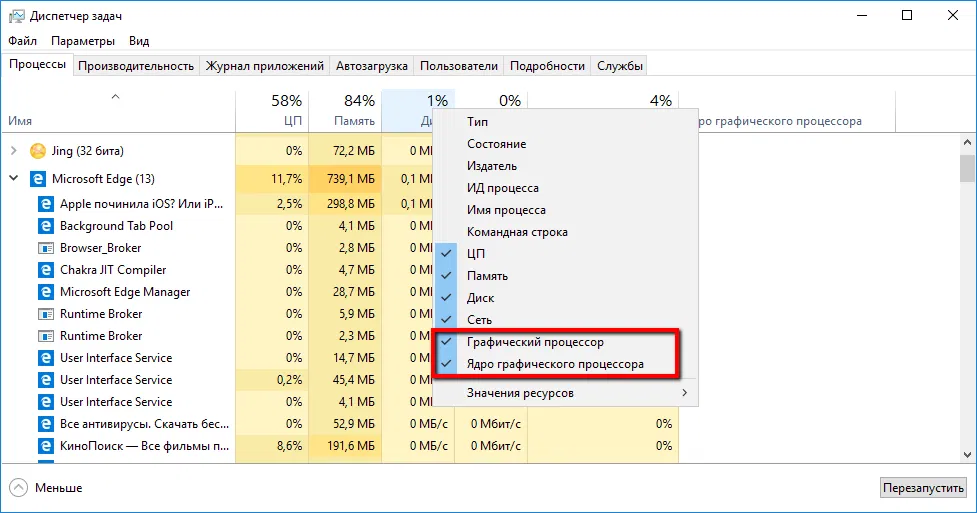
Task: Click the Jing process icon
Action: pos(38,151)
